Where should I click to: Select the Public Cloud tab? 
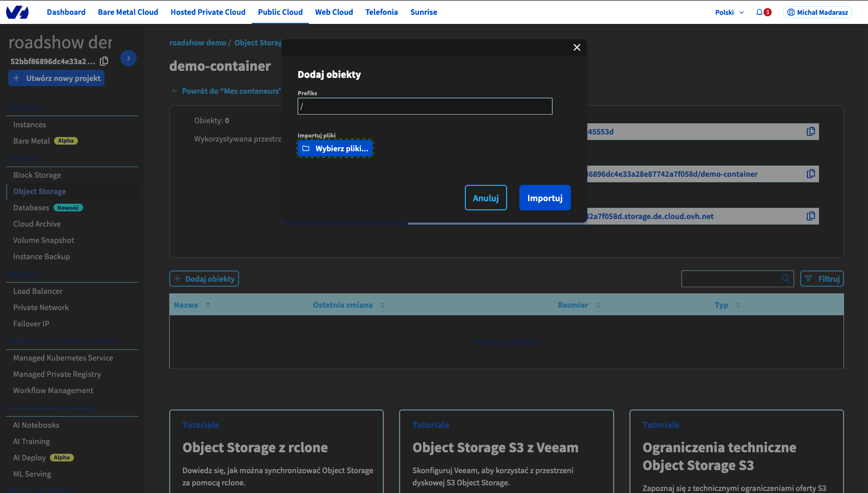(280, 12)
